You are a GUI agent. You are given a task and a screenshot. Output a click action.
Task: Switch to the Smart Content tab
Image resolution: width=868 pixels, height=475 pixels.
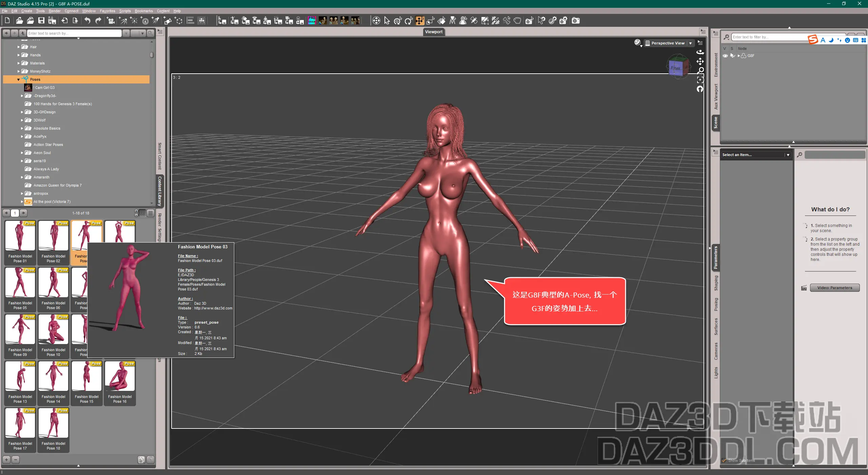160,156
